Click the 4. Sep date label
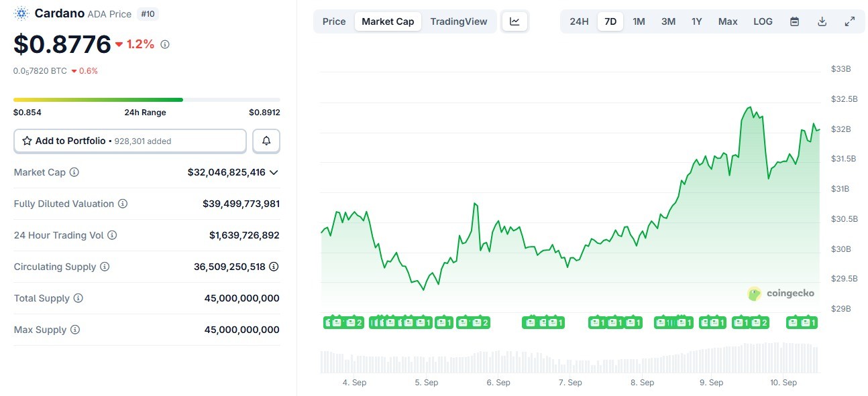This screenshot has width=868, height=396. tap(354, 383)
